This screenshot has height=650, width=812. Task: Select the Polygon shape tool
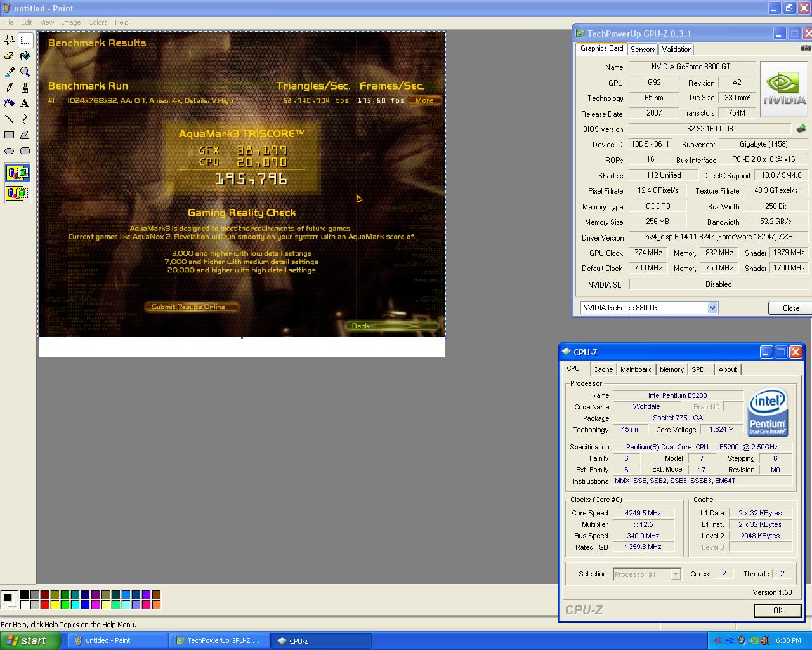pos(25,135)
